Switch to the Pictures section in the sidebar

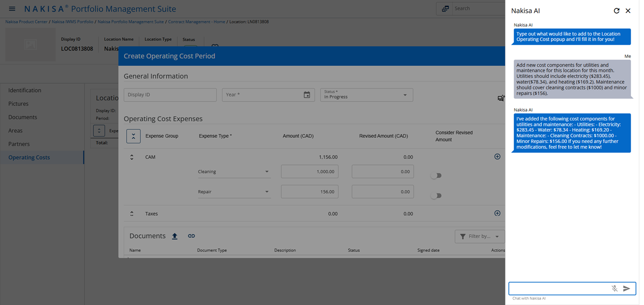(x=18, y=104)
